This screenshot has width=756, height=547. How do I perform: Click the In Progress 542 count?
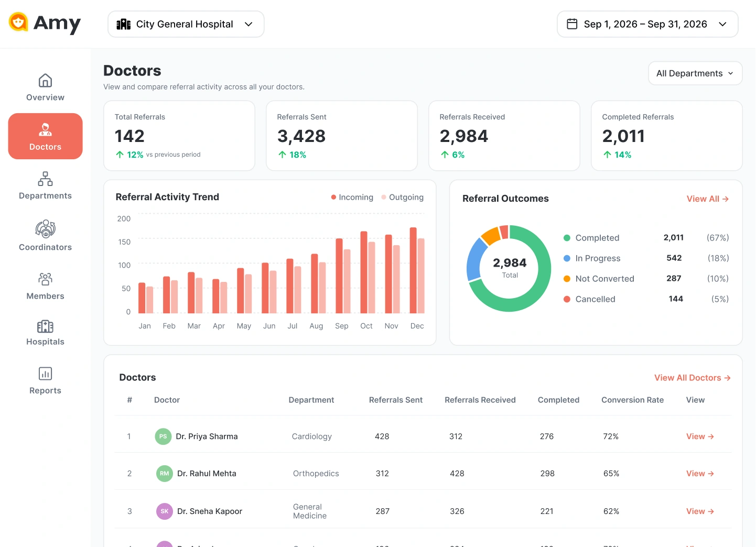(674, 258)
